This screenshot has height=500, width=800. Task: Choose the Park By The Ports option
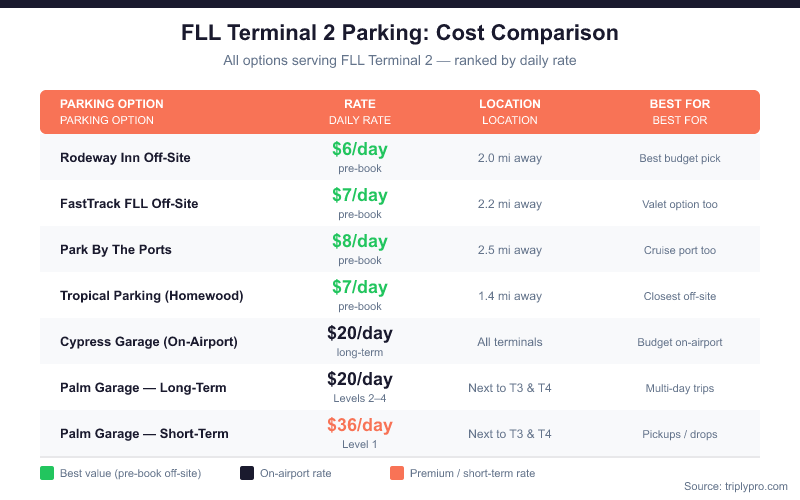click(x=116, y=250)
